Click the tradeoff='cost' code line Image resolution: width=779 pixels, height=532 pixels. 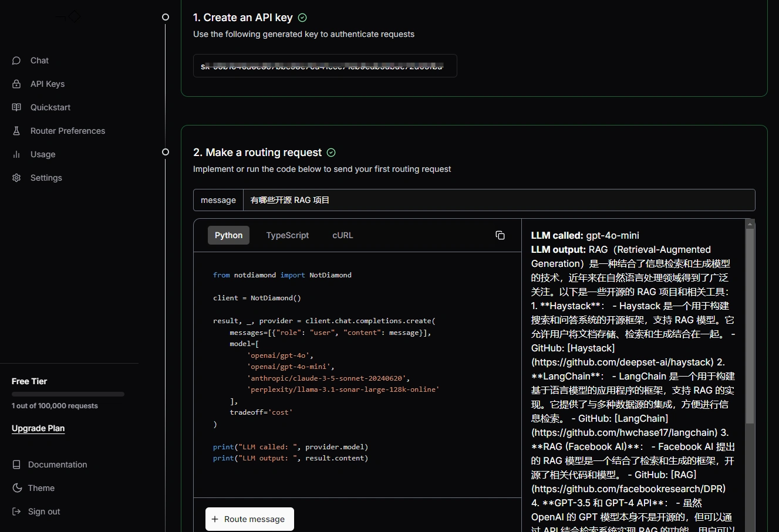tap(261, 412)
